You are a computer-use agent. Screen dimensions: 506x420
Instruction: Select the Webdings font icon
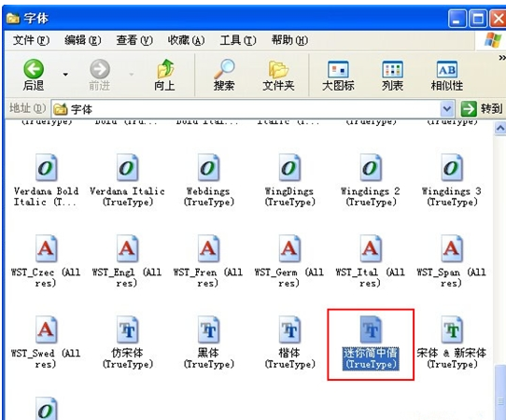[x=208, y=167]
